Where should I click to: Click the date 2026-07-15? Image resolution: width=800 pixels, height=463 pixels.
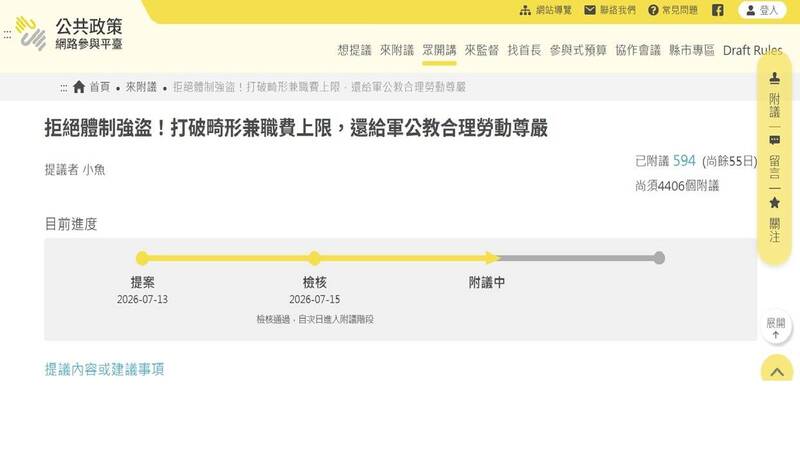coord(314,300)
